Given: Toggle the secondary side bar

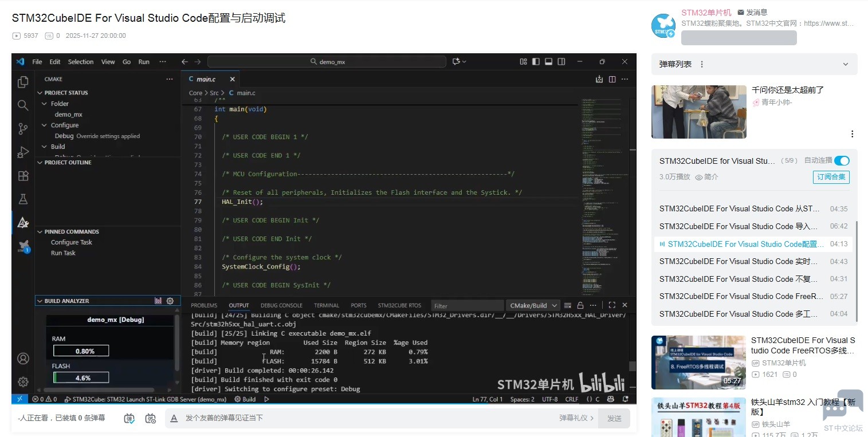Looking at the screenshot, I should point(561,62).
